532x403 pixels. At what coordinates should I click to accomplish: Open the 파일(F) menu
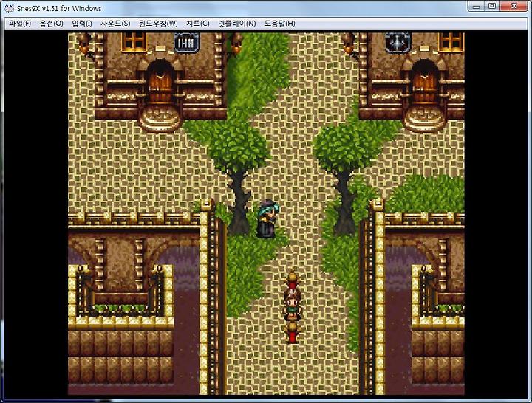tap(20, 24)
